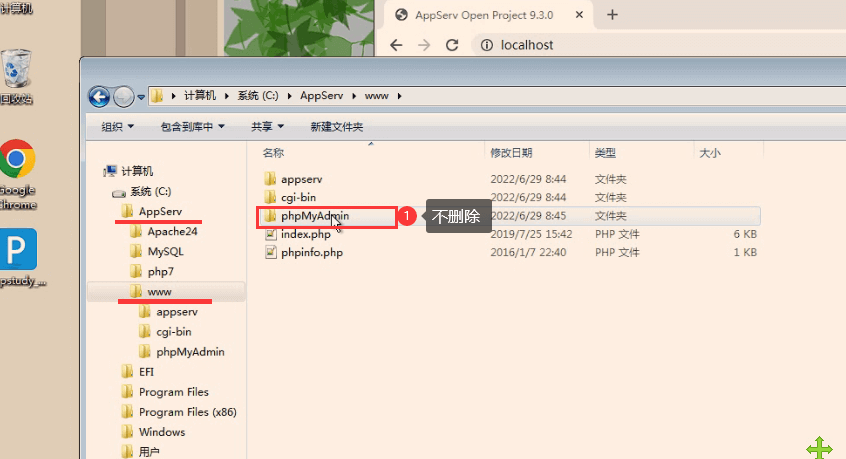
Task: Select Apache24 in the navigation tree
Action: (x=173, y=231)
